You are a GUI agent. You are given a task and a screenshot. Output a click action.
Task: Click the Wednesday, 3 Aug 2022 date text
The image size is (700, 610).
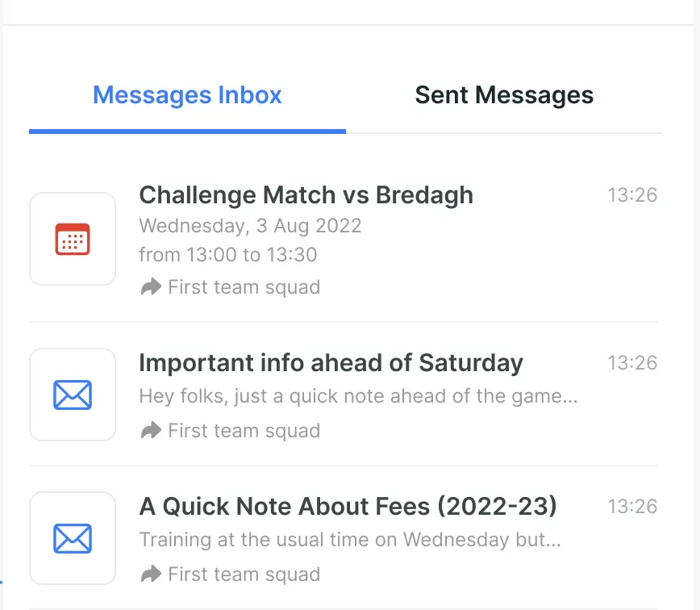(x=250, y=226)
